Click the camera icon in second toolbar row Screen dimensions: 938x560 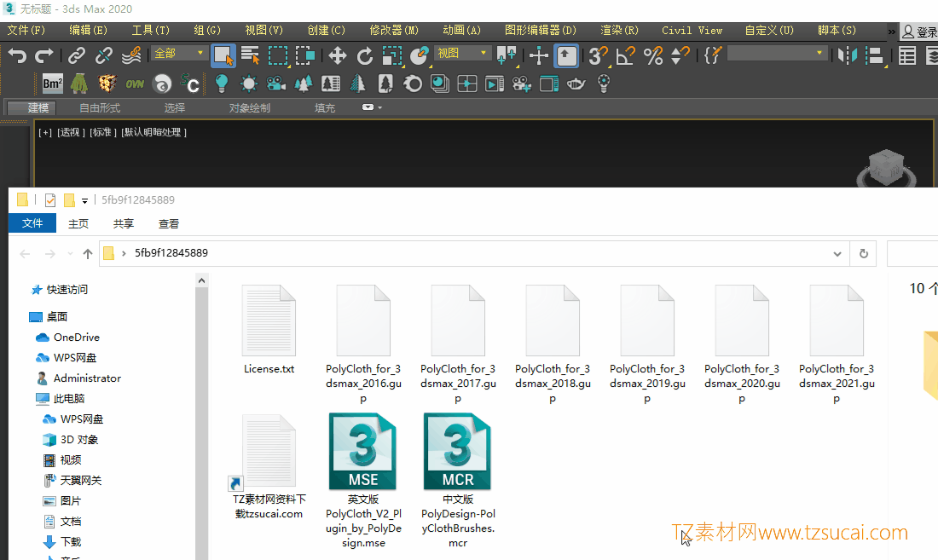(275, 84)
